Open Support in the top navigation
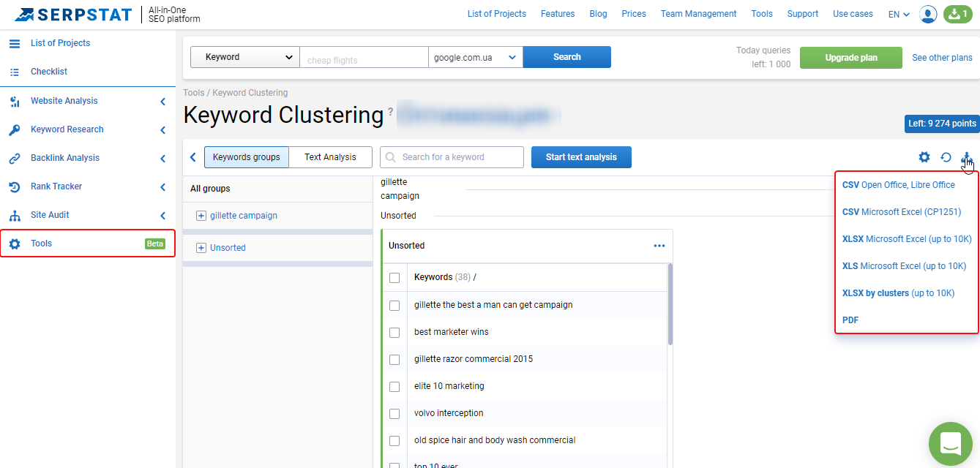The height and width of the screenshot is (468, 980). coord(803,14)
